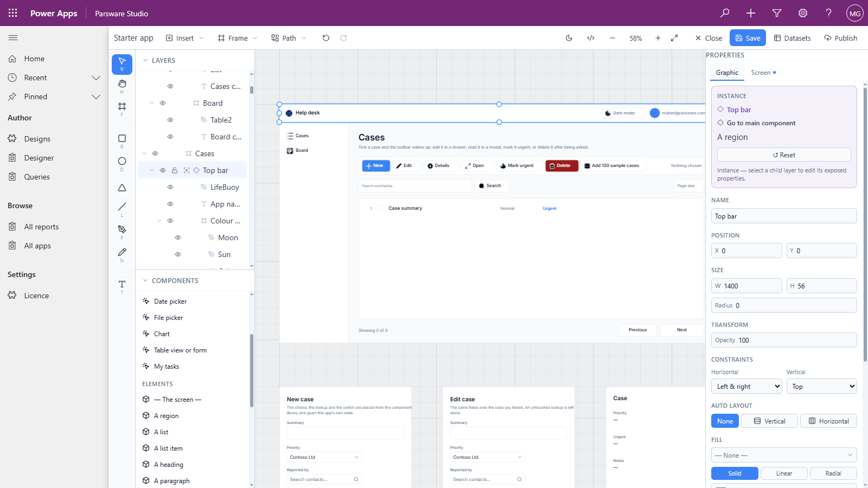
Task: Collapse the LAYERS panel
Action: point(145,61)
